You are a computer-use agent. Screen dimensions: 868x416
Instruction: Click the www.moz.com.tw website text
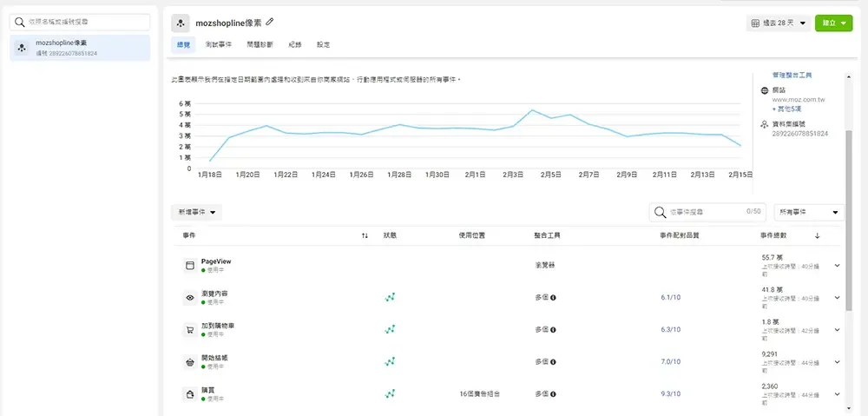click(x=799, y=100)
